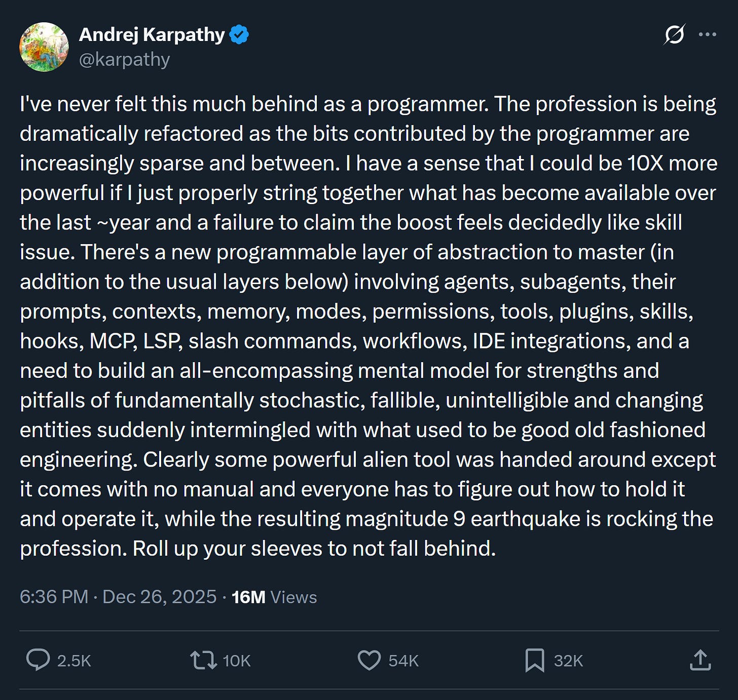Click the 54K like count
738x700 pixels.
click(x=403, y=660)
